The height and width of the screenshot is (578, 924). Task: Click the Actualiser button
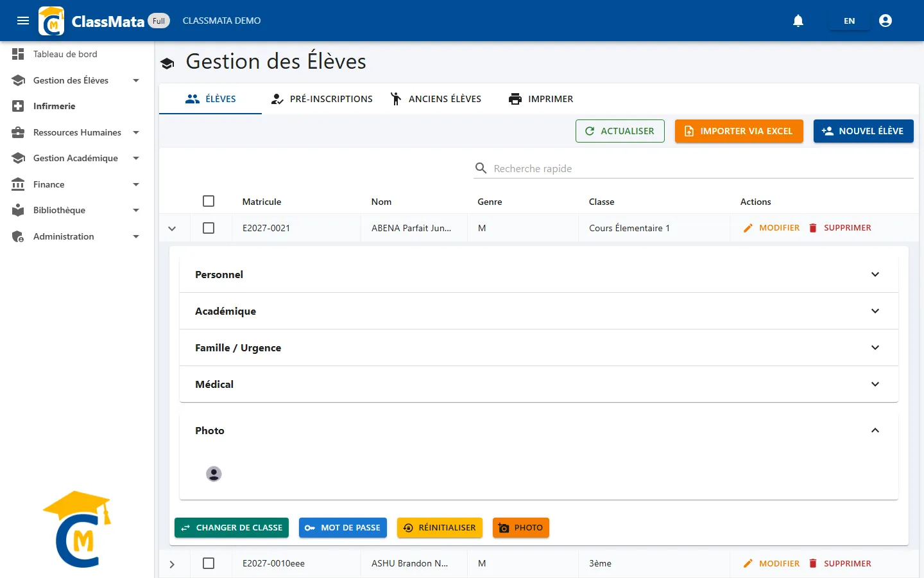tap(620, 131)
